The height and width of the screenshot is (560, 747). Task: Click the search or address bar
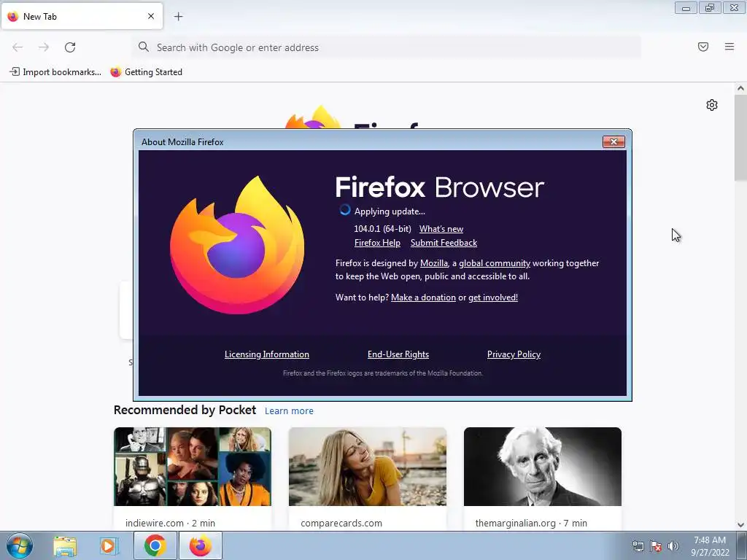click(387, 47)
